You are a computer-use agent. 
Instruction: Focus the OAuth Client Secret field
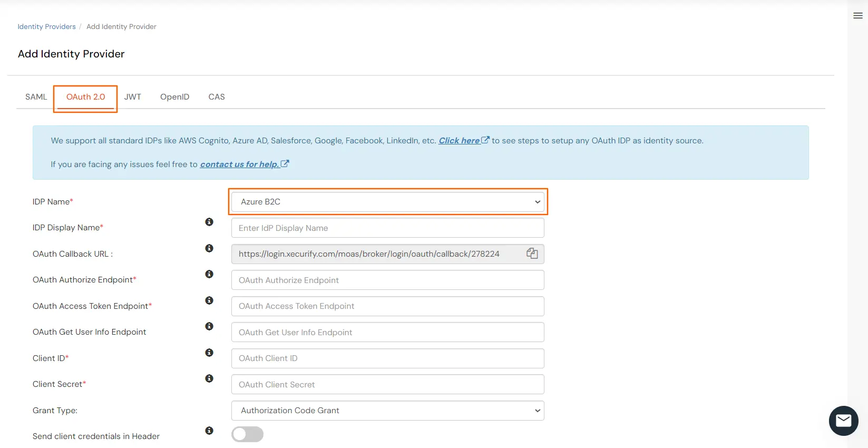click(x=388, y=384)
